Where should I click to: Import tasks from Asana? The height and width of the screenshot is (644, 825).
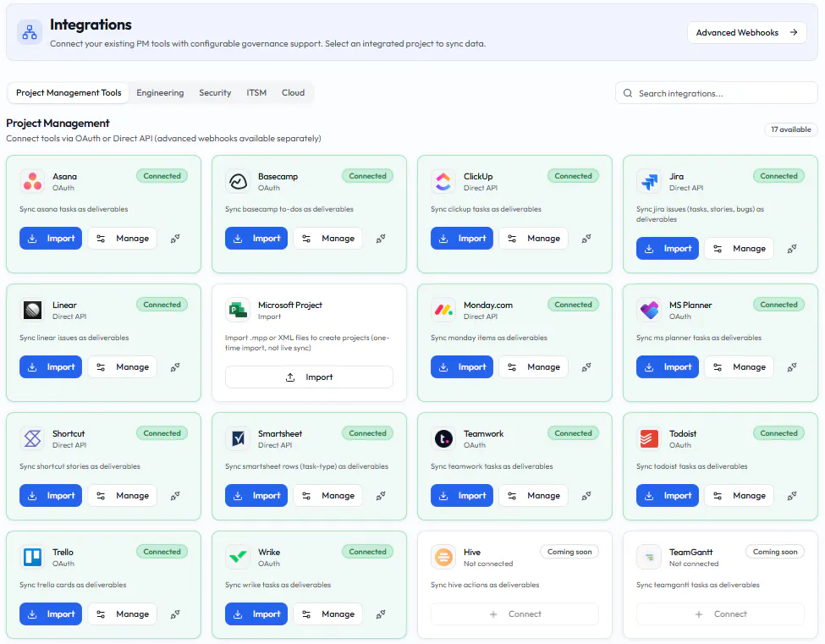[51, 239]
